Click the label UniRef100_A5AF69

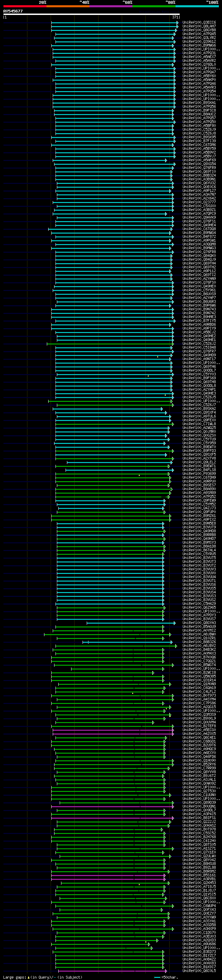coord(199,160)
